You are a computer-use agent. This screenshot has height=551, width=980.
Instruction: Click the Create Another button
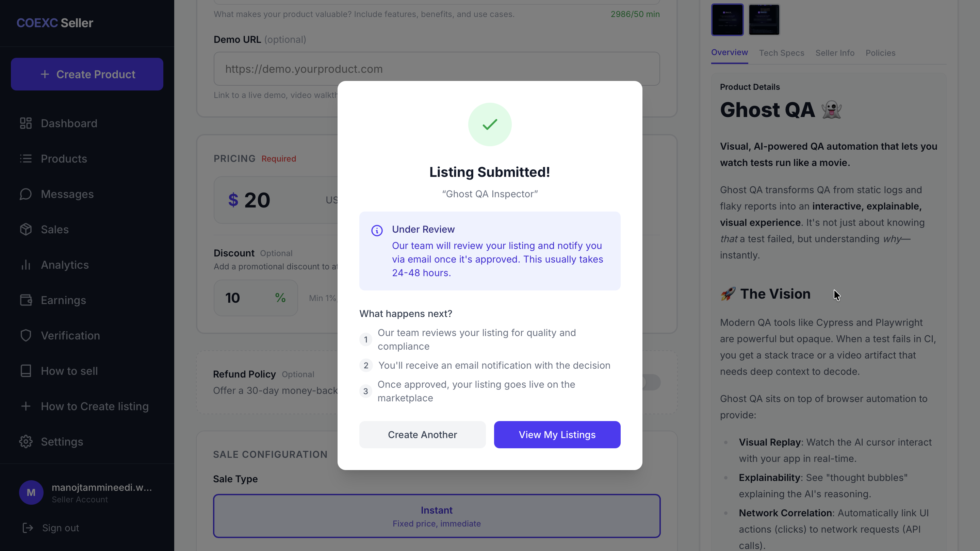(422, 435)
